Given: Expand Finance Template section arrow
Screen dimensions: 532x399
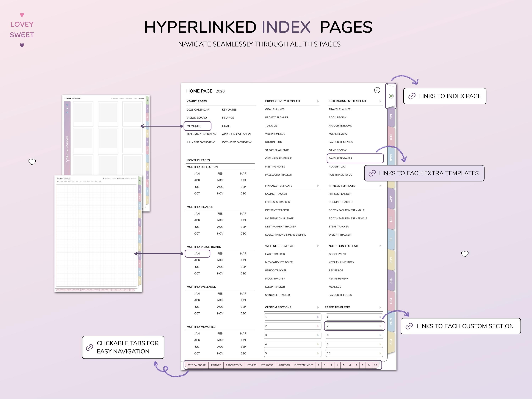Looking at the screenshot, I should (318, 186).
